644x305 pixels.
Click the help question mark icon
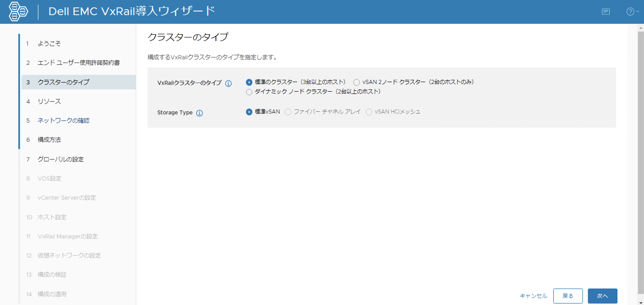click(x=630, y=11)
